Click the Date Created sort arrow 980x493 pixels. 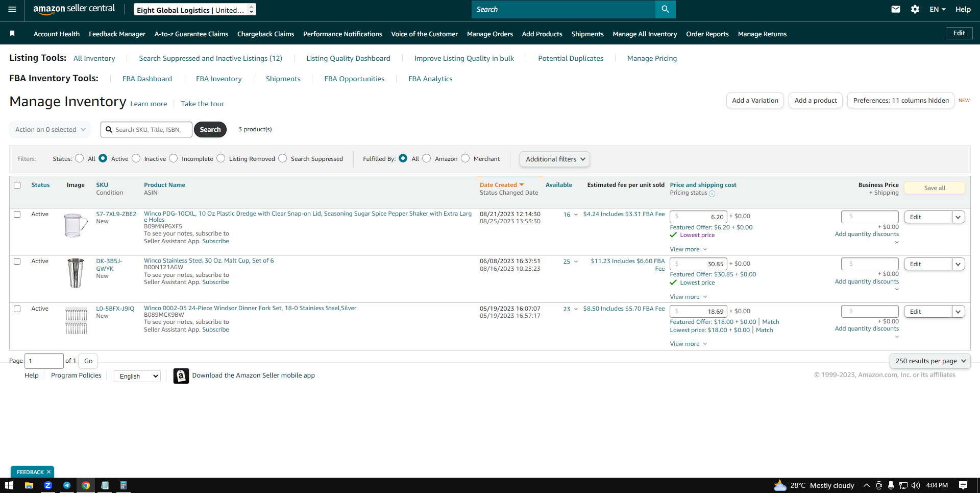522,185
